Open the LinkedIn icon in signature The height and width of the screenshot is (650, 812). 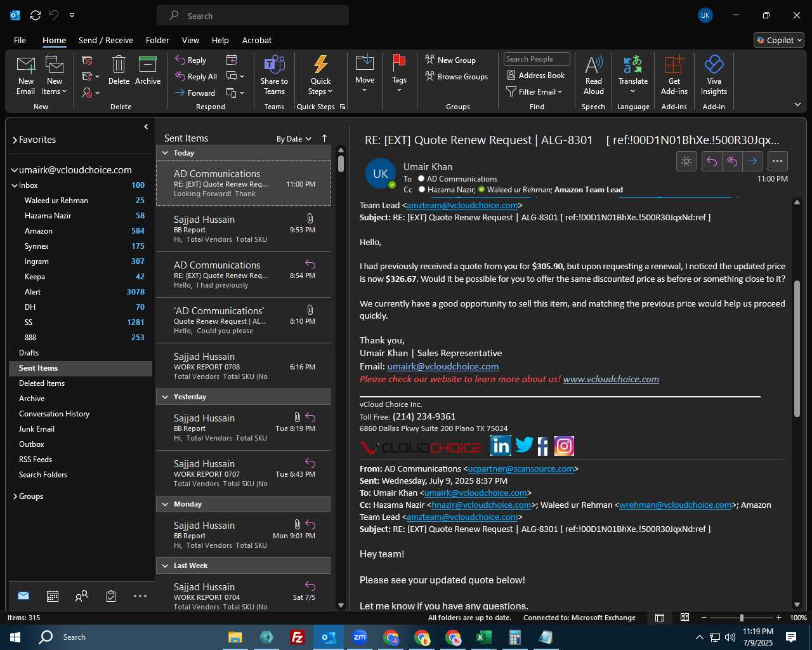(501, 446)
